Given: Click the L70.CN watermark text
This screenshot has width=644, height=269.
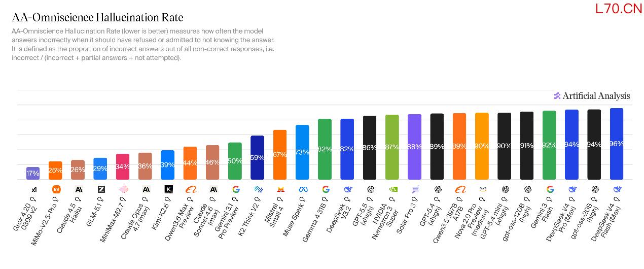Looking at the screenshot, I should pos(619,9).
